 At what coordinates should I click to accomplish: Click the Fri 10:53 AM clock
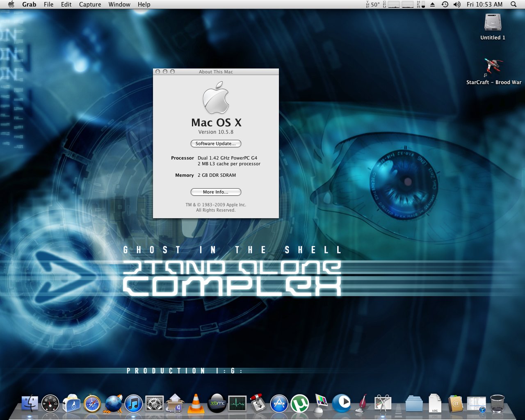484,5
